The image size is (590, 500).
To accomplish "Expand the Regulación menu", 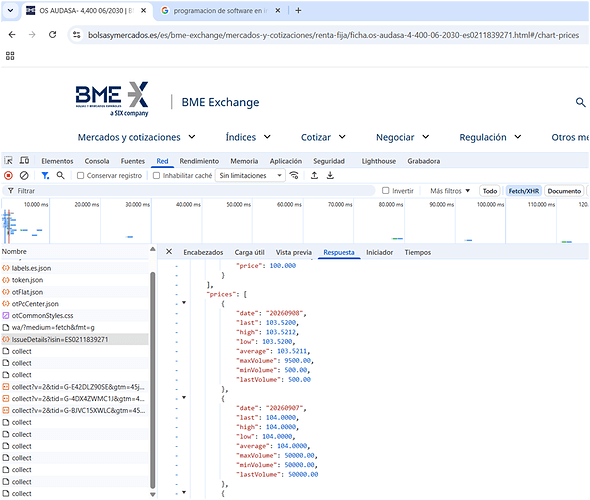I will click(x=490, y=137).
